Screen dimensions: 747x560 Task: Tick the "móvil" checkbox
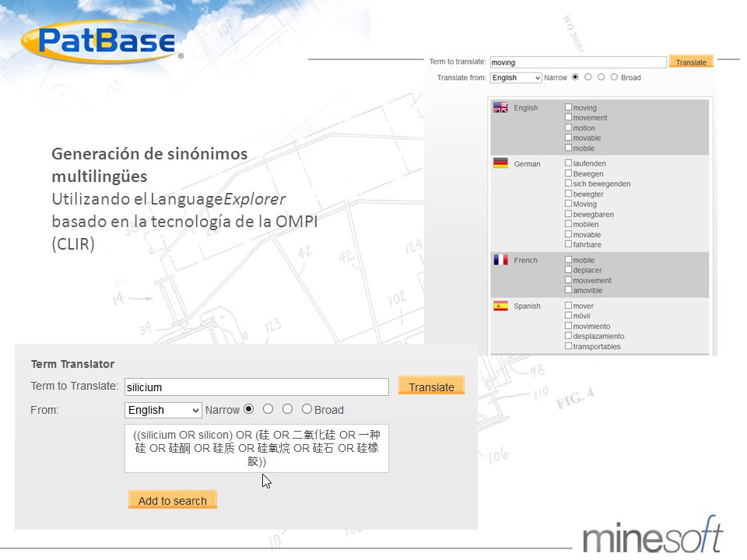click(568, 315)
